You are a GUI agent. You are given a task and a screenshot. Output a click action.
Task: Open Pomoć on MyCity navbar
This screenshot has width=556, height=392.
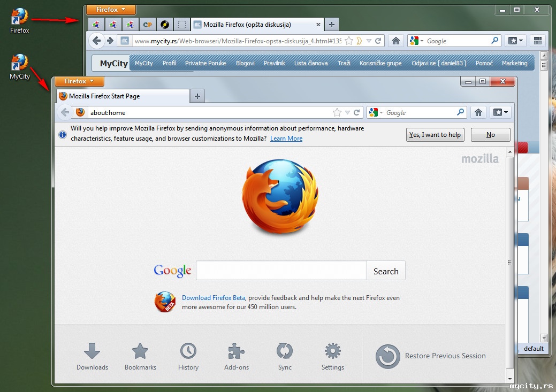tap(484, 63)
